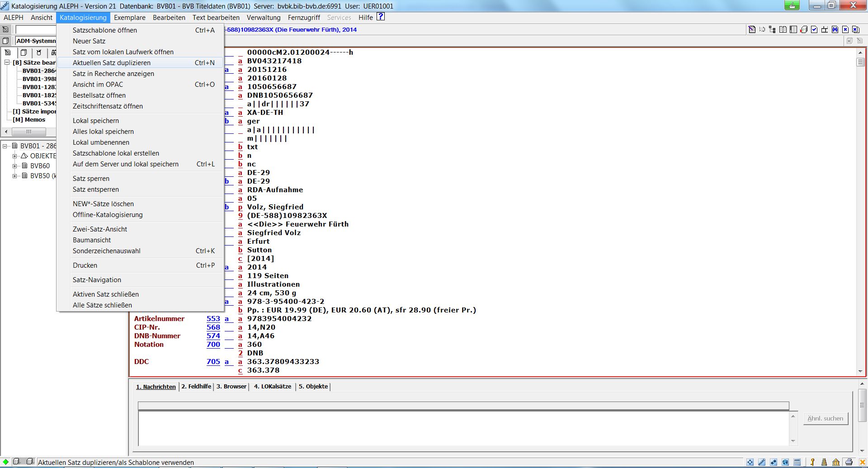Viewport: 868px width, 468px height.
Task: Choose 'Auf dem Server und lokal speichern'
Action: [x=126, y=164]
